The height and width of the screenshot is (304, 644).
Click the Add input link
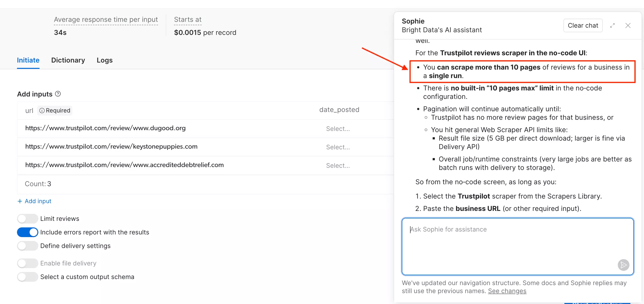click(38, 201)
